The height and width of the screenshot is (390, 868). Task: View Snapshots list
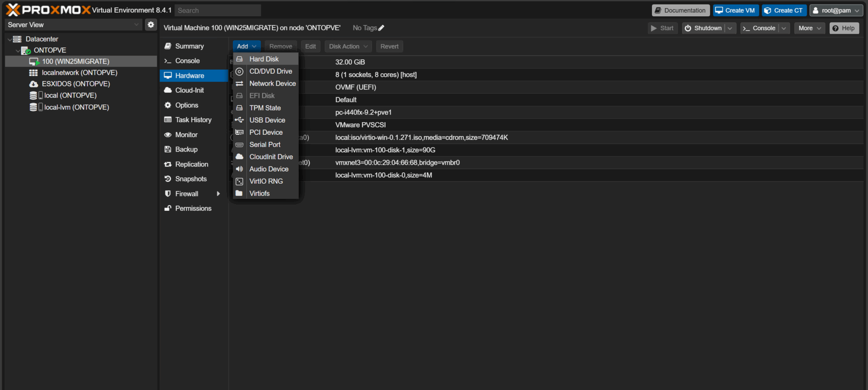[x=194, y=179]
